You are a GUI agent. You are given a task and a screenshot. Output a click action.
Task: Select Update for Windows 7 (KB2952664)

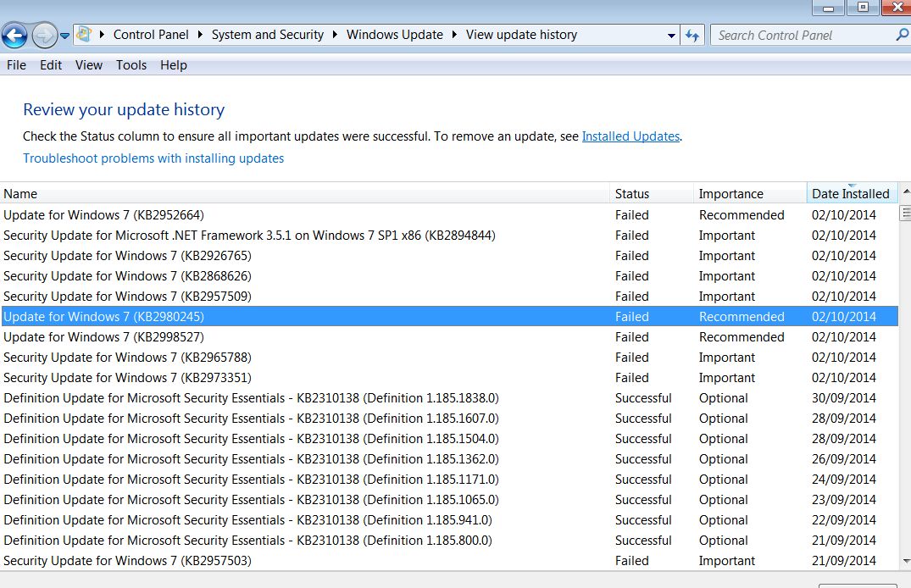(450, 215)
